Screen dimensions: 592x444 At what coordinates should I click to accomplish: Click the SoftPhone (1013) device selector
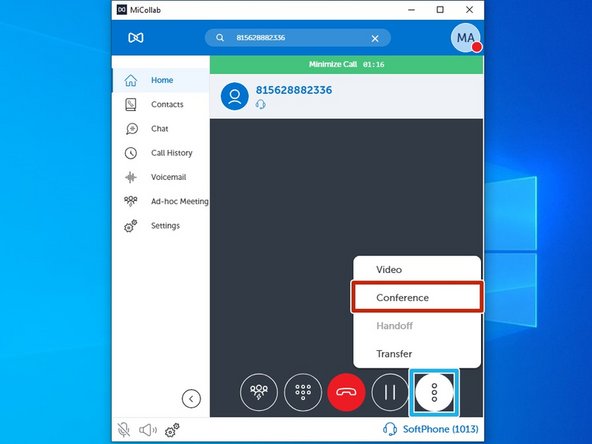430,429
